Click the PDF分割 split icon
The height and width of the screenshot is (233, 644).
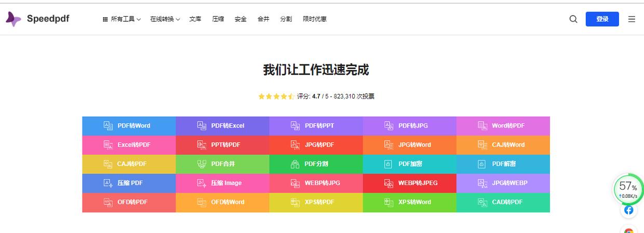click(x=295, y=164)
